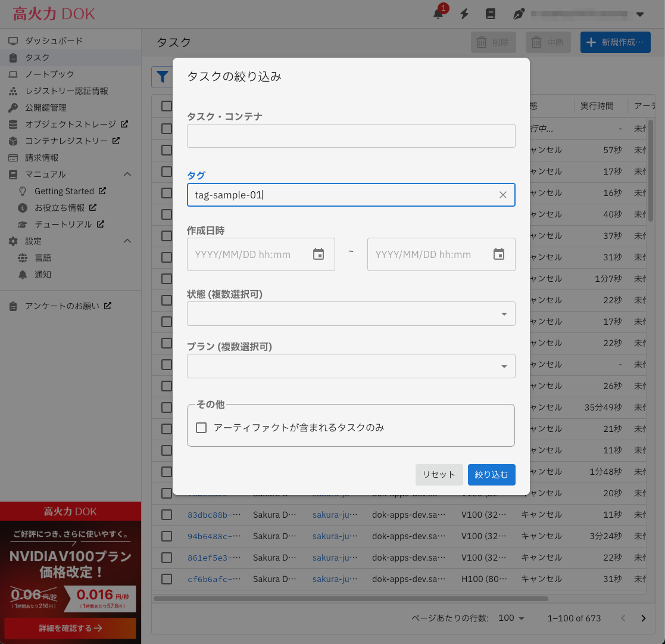Click the 新規作成 button
Screen dimensions: 665x644
616,42
